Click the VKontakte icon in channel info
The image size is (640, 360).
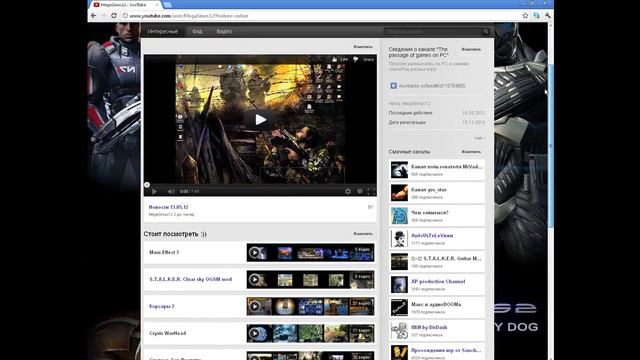pos(393,86)
